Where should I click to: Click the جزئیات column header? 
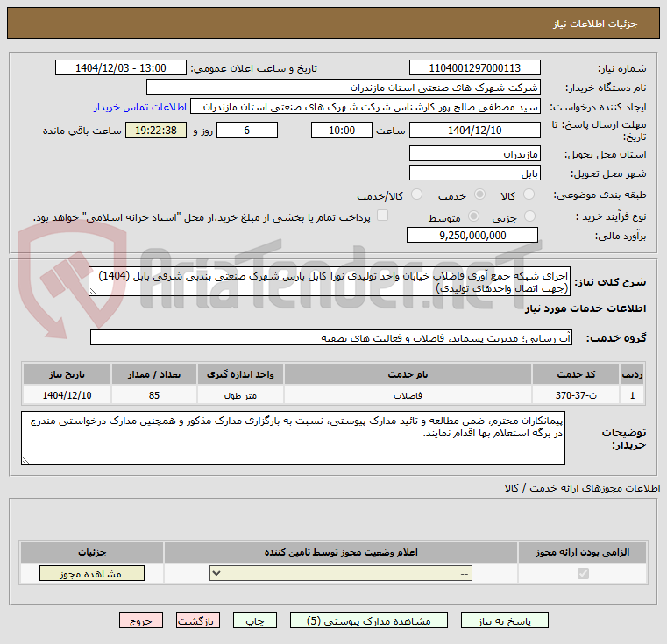(x=92, y=552)
